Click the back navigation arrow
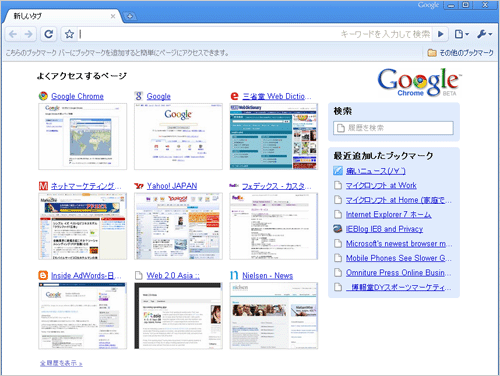The image size is (500, 376). coord(13,34)
